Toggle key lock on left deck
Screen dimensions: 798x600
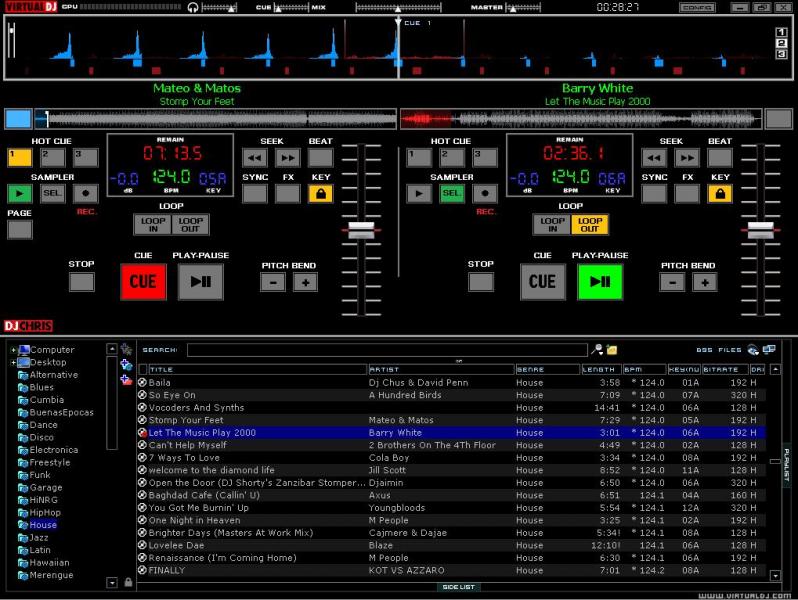tap(321, 194)
